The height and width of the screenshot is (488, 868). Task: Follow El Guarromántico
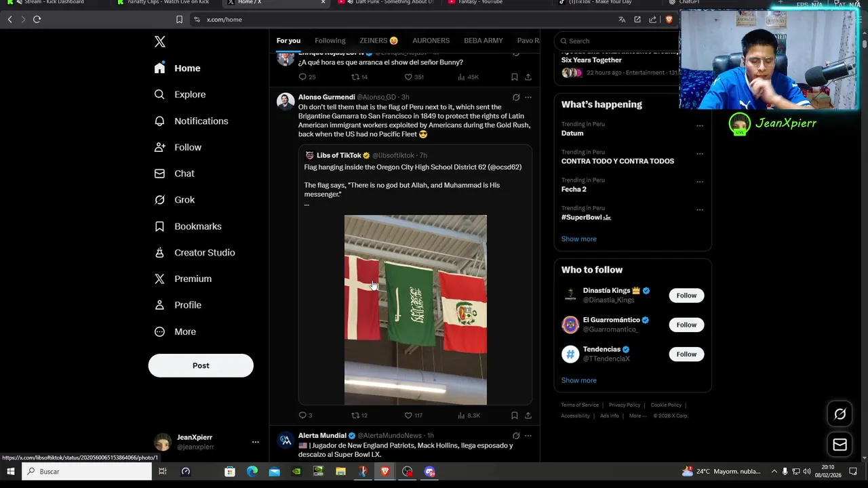click(x=686, y=325)
